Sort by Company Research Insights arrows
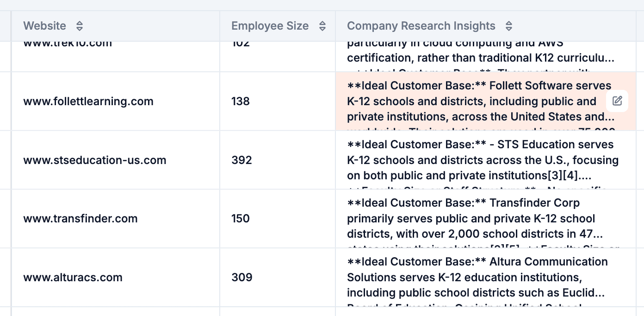644x316 pixels. (x=509, y=26)
